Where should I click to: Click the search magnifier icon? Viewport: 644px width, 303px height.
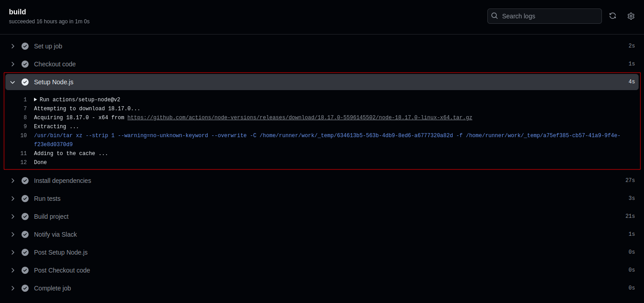click(x=495, y=16)
